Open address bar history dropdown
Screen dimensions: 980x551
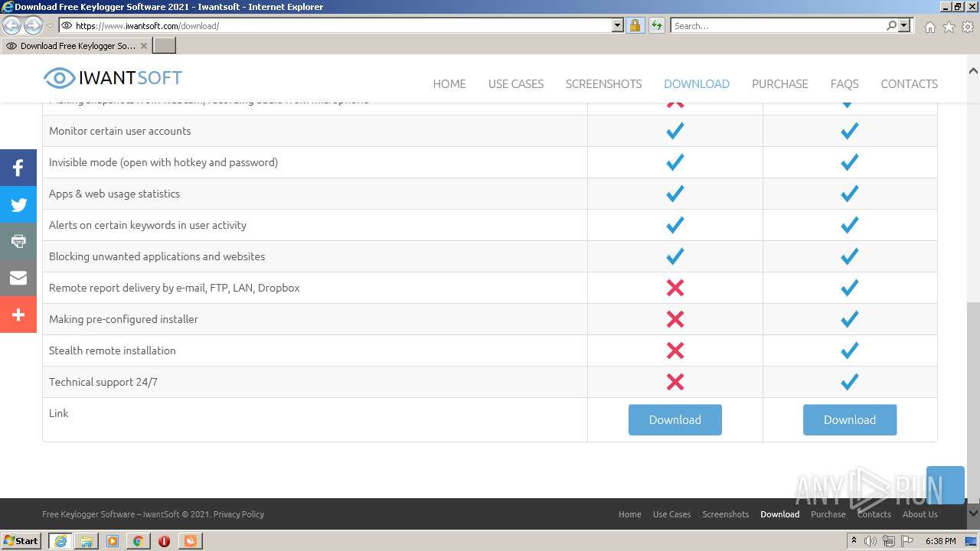618,25
